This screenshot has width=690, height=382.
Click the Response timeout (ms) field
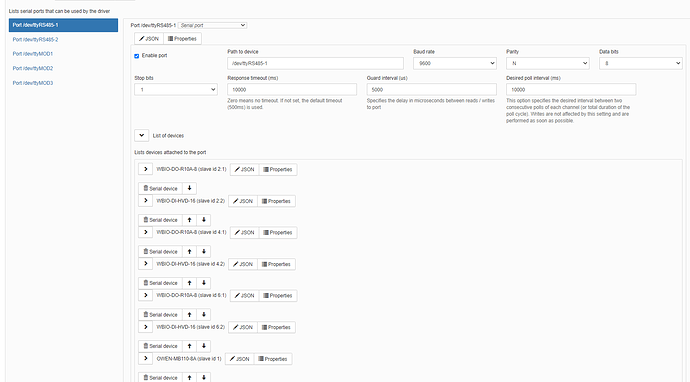292,90
